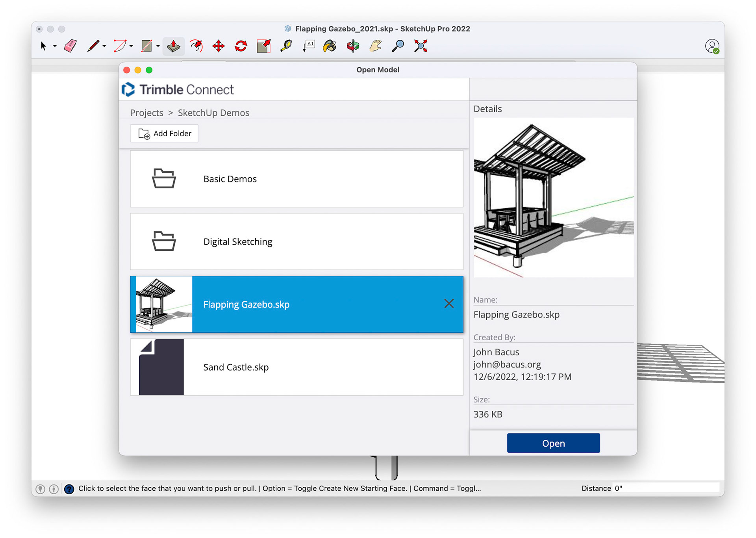Click the Distance measurement input field
Image resolution: width=756 pixels, height=538 pixels.
pyautogui.click(x=665, y=488)
